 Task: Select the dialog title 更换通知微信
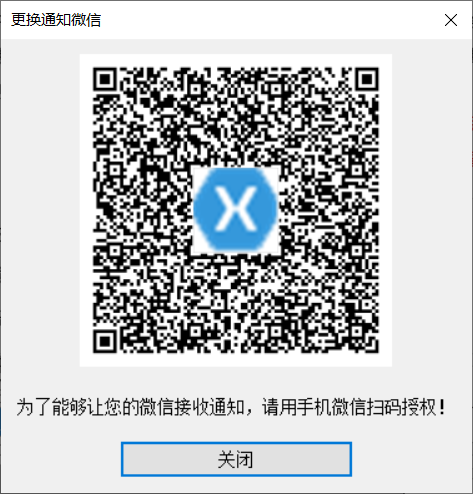tap(56, 20)
